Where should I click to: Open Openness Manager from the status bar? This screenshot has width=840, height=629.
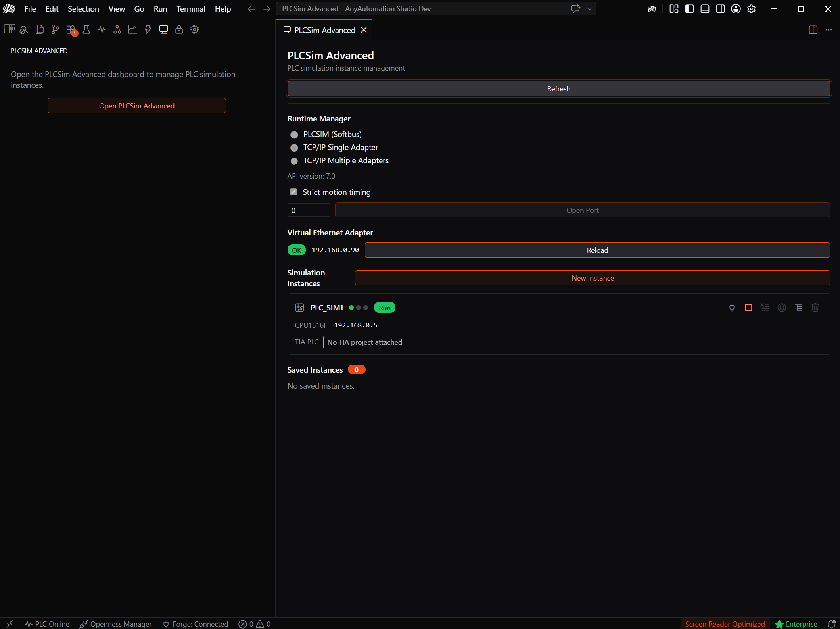(x=115, y=624)
